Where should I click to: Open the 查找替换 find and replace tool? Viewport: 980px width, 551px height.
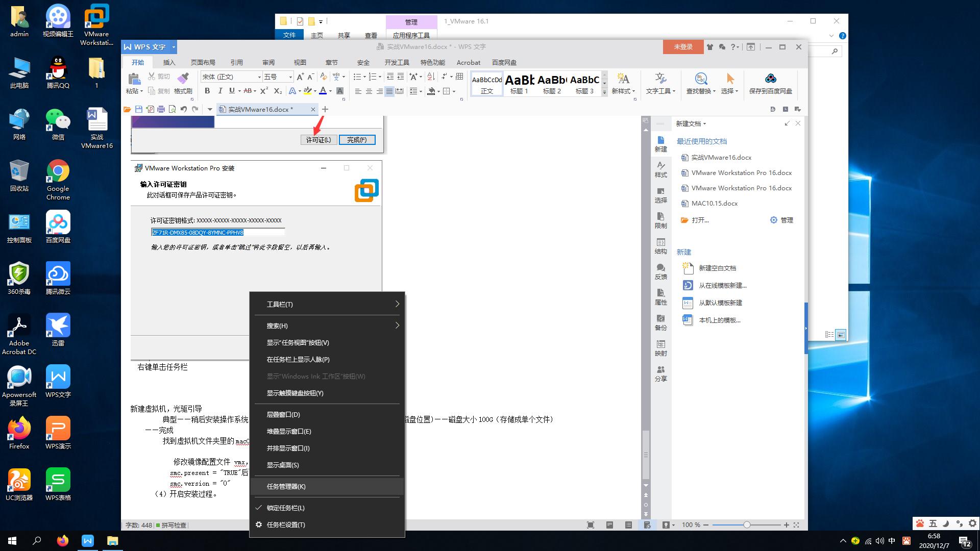tap(700, 84)
